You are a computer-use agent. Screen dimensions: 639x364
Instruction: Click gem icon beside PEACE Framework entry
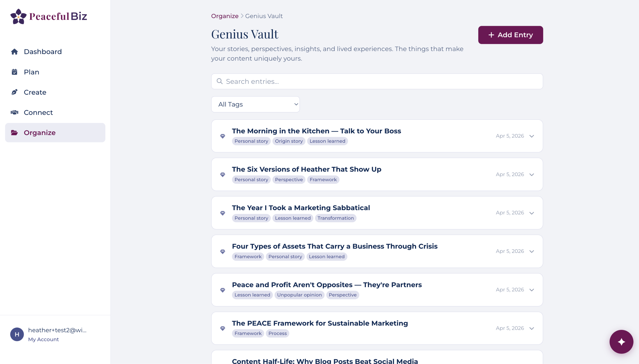[223, 328]
